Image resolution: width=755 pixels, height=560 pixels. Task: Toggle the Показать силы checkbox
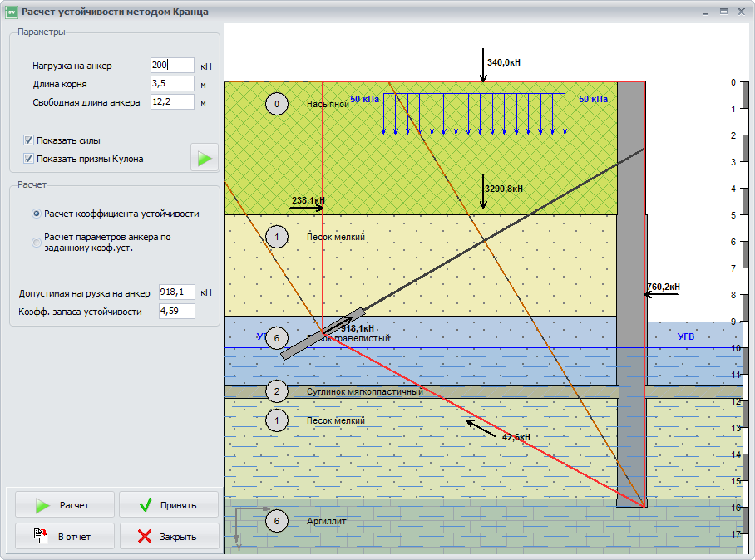pos(29,140)
